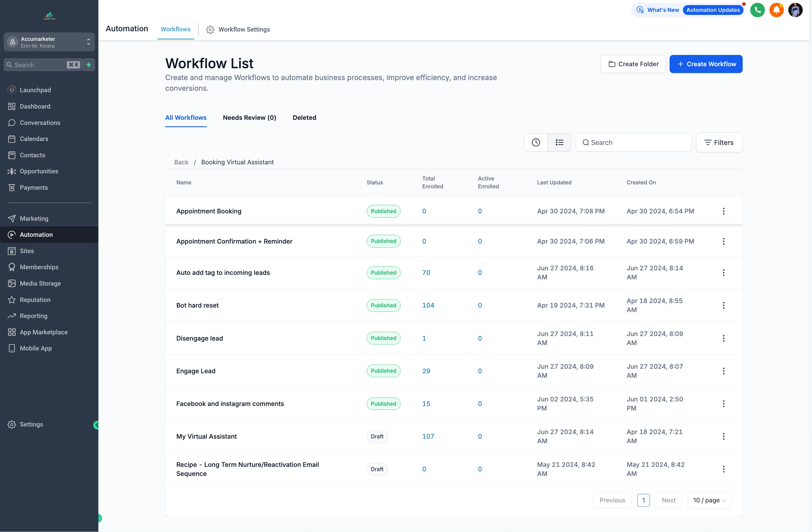Screen dimensions: 812x532
Task: Collapse sidebar using green arrow toggle
Action: 96,425
